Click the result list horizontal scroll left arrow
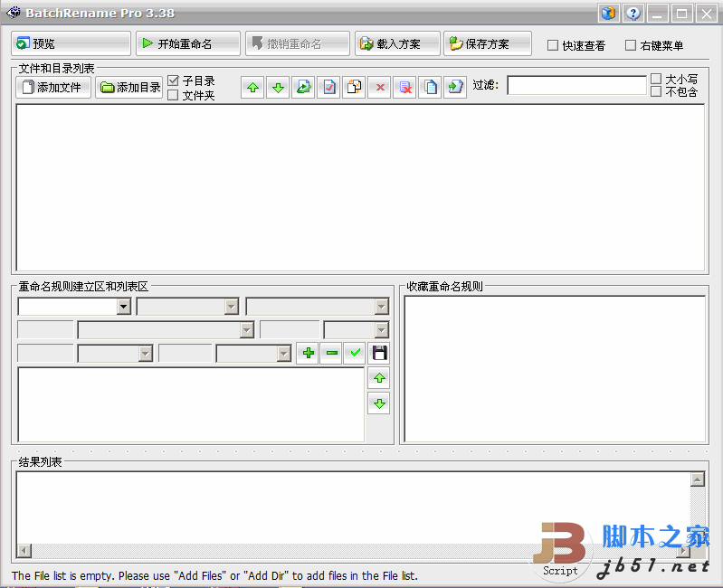Viewport: 723px width, 588px height. pos(24,550)
